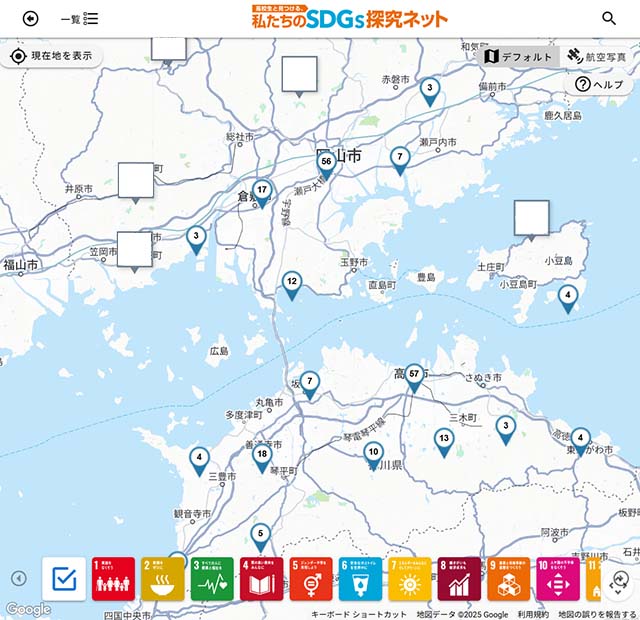Open search with the magnifier icon
Image resolution: width=640 pixels, height=620 pixels.
click(x=609, y=18)
